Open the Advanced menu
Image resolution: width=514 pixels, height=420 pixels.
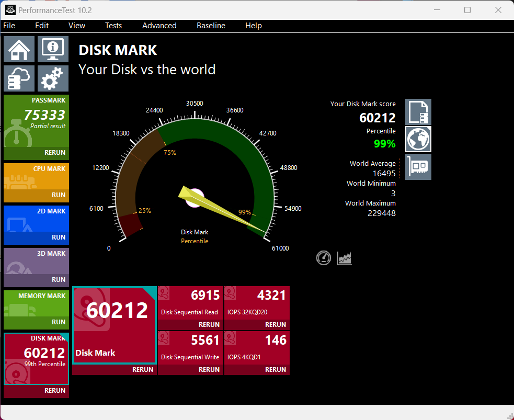coord(159,26)
